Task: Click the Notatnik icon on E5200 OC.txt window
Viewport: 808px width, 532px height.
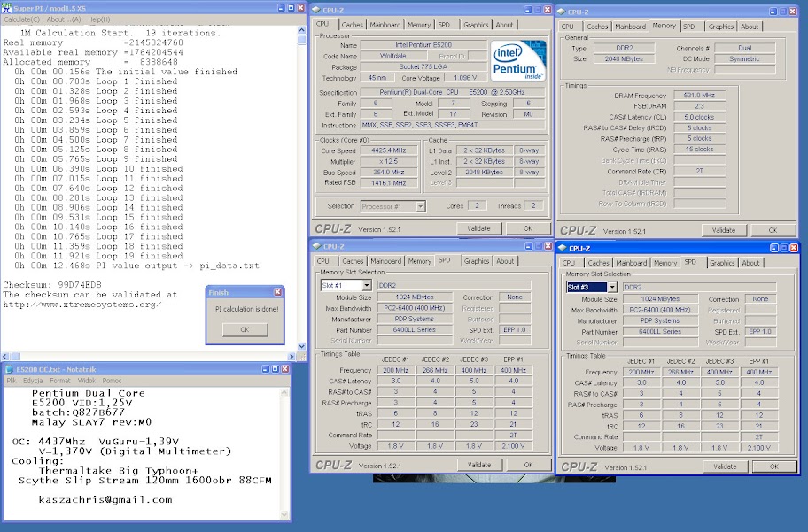Action: [x=11, y=369]
